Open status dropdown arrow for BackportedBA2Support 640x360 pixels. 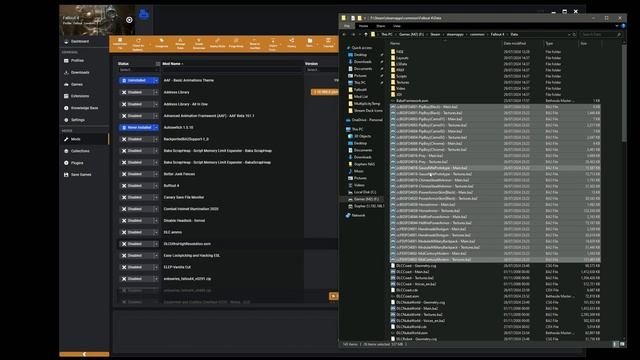(x=156, y=139)
